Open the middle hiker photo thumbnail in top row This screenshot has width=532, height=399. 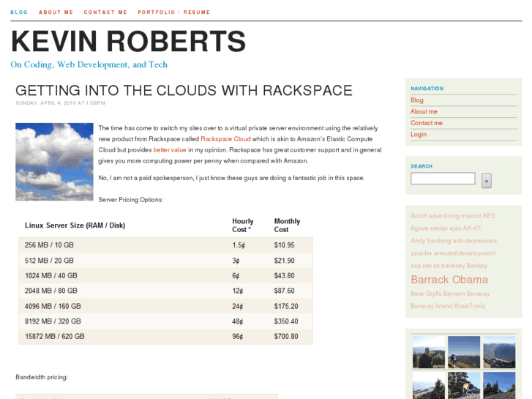point(464,352)
